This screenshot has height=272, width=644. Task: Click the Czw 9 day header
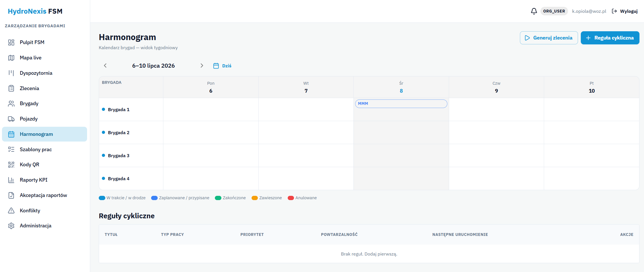[496, 87]
